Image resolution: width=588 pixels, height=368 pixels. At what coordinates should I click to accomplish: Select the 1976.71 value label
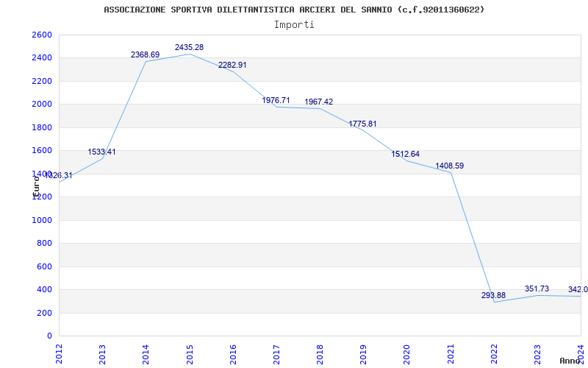click(276, 100)
